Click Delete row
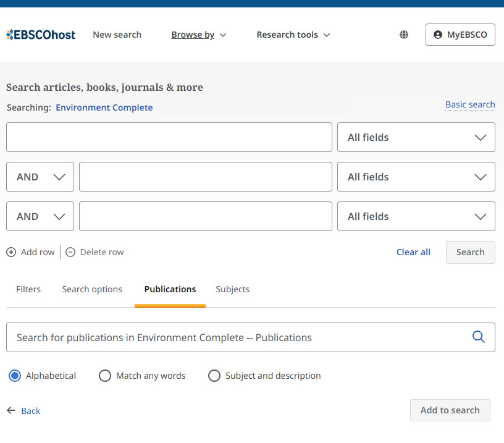 [x=95, y=252]
